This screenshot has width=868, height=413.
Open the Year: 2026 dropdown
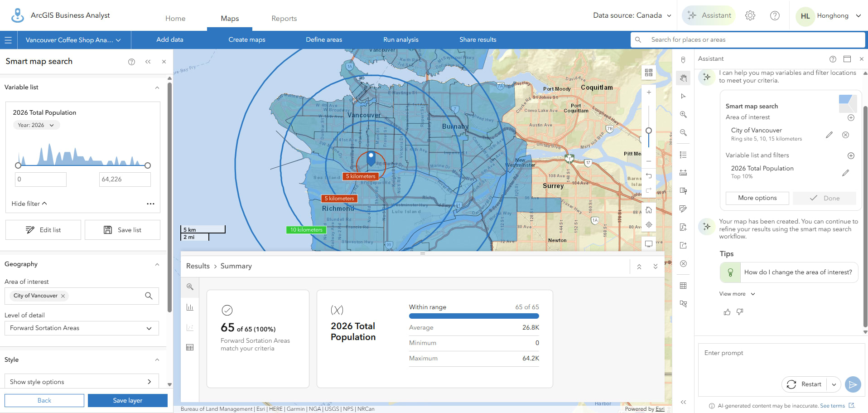coord(36,125)
